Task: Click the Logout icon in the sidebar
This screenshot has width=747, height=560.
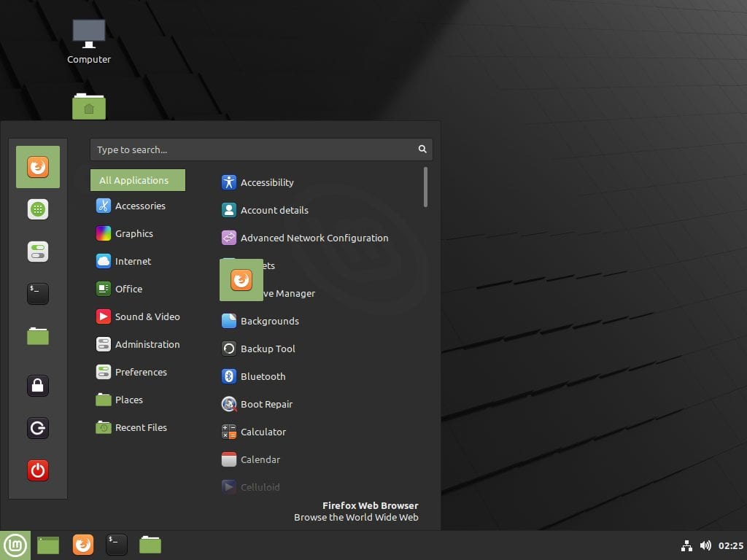Action: pyautogui.click(x=38, y=428)
